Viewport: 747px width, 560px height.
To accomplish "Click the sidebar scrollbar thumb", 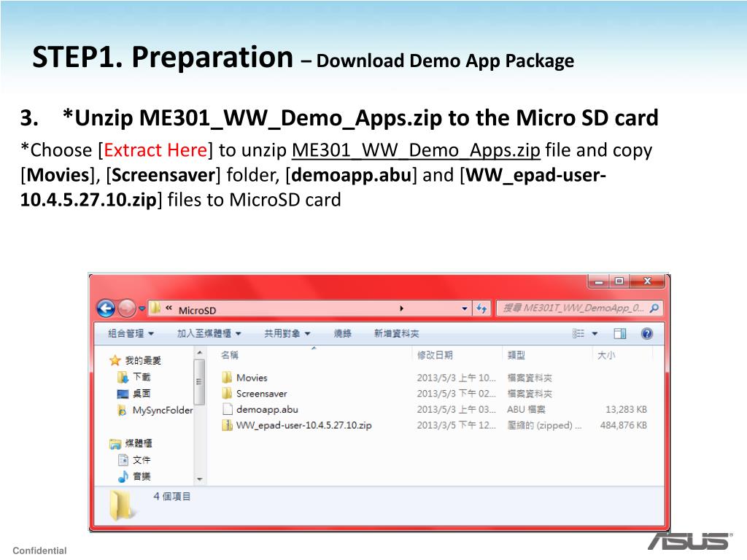I will click(200, 382).
